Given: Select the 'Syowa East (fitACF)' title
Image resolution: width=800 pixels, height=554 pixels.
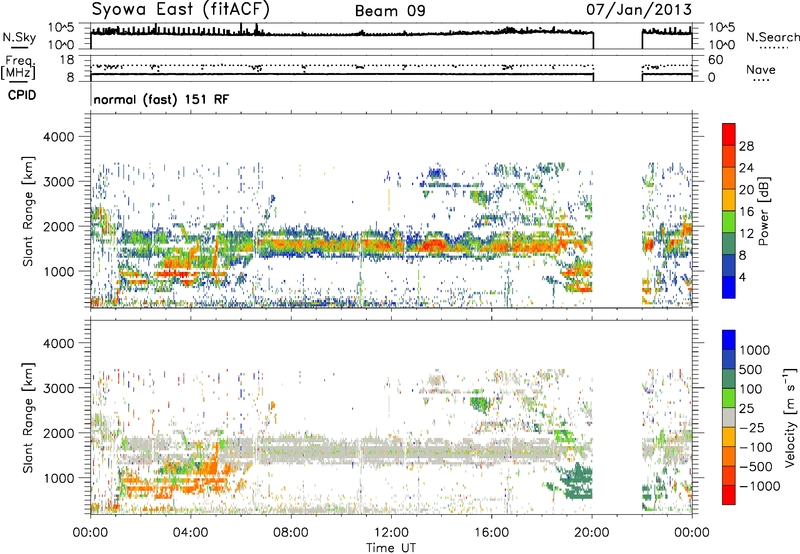Looking at the screenshot, I should coord(181,9).
